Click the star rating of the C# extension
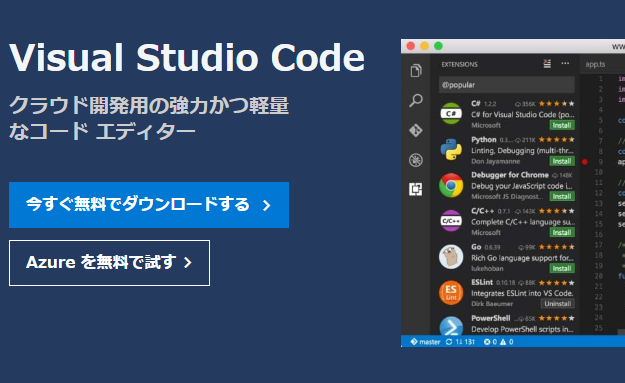The width and height of the screenshot is (625, 383). click(x=556, y=104)
